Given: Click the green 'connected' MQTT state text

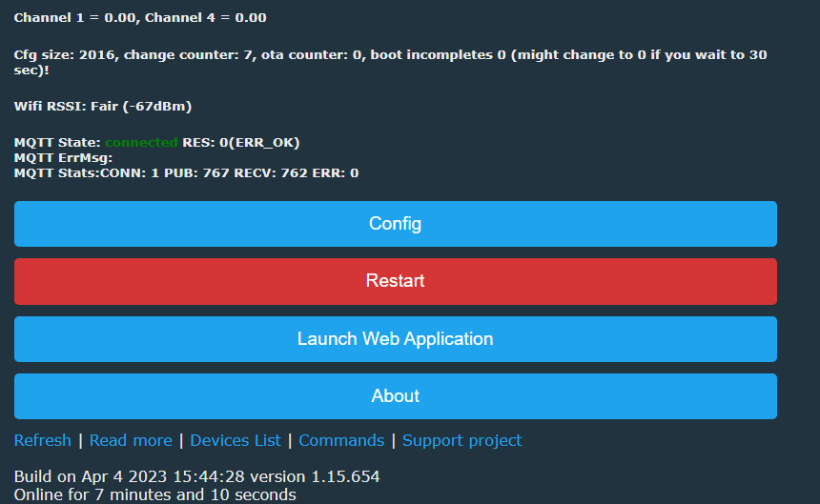Looking at the screenshot, I should [141, 142].
